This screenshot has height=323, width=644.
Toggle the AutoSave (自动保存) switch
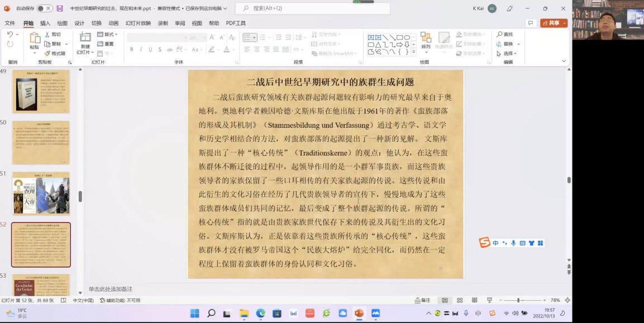click(x=44, y=8)
